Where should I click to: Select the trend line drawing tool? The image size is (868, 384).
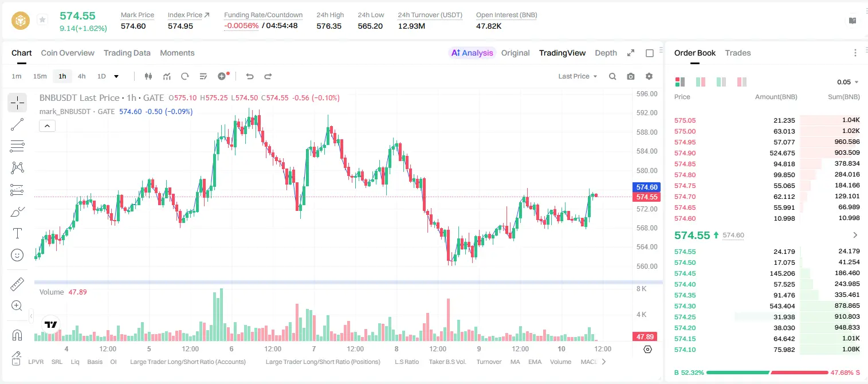17,124
